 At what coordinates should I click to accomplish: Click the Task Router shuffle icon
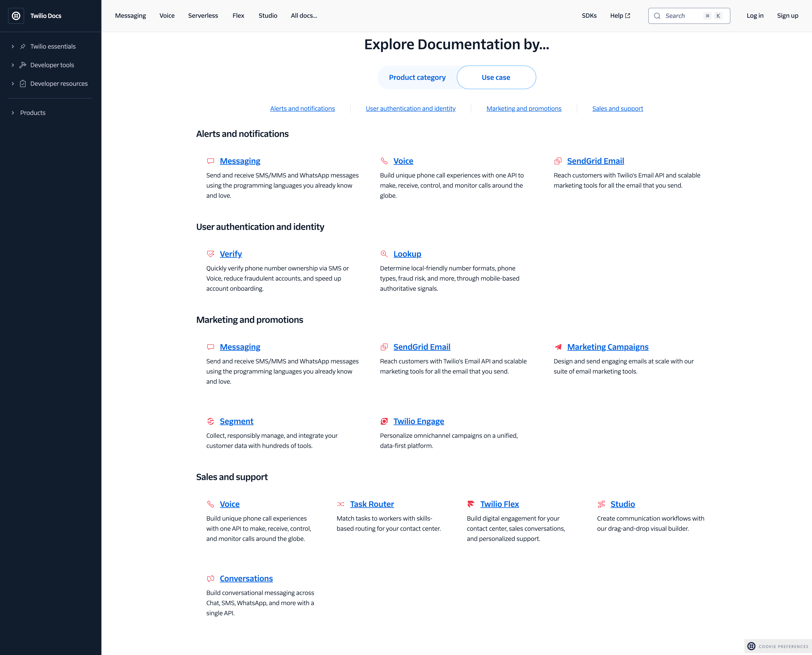tap(340, 504)
